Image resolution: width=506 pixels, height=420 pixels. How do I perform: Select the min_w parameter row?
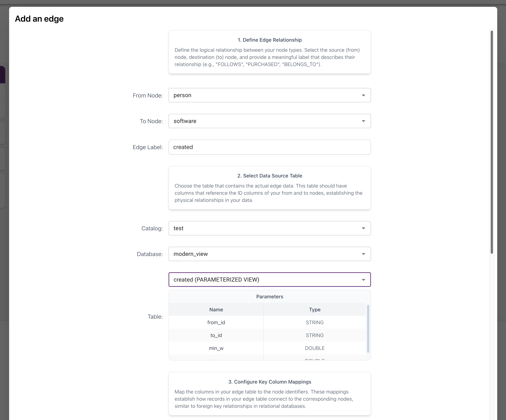coord(216,348)
